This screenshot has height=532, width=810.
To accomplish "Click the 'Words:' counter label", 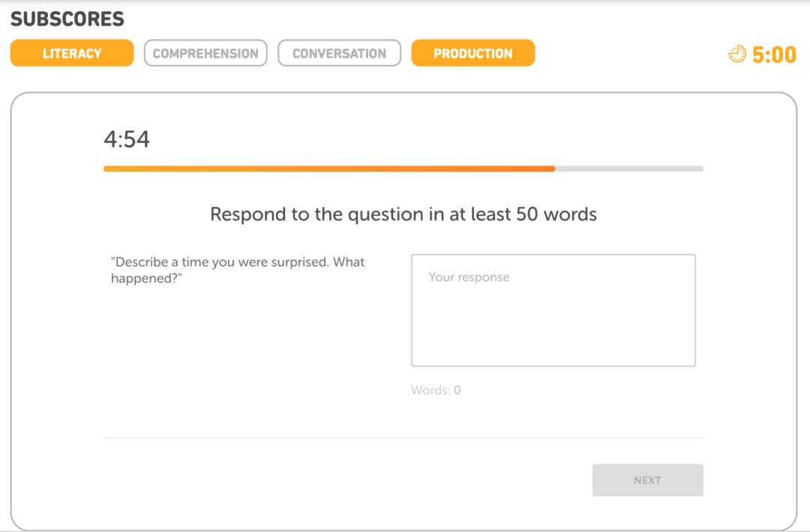I will point(430,390).
